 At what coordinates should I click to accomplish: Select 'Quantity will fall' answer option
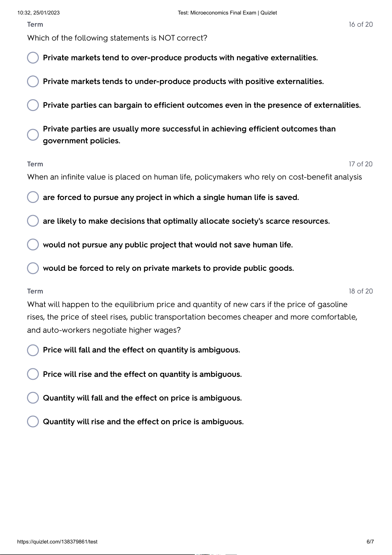33,398
